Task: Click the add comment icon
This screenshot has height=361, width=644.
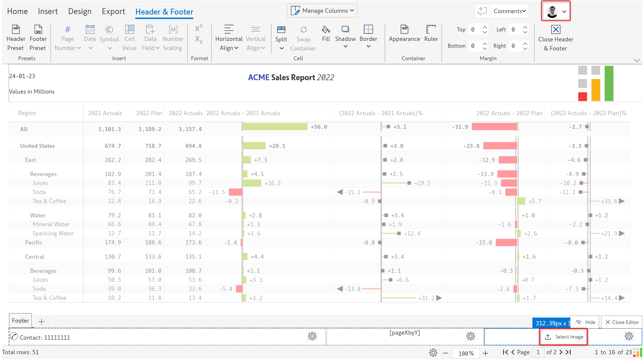Action: (x=482, y=11)
